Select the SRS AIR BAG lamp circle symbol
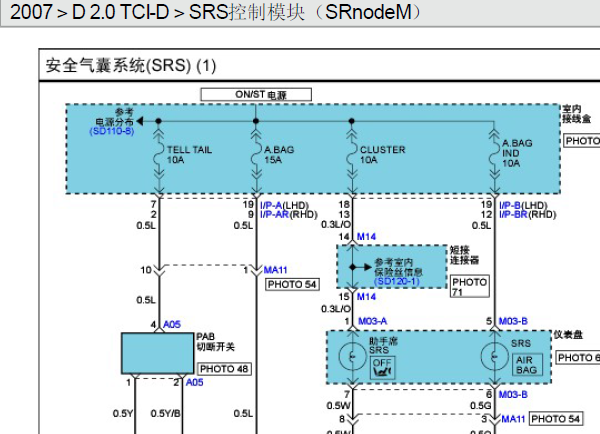This screenshot has width=600, height=434. 494,356
